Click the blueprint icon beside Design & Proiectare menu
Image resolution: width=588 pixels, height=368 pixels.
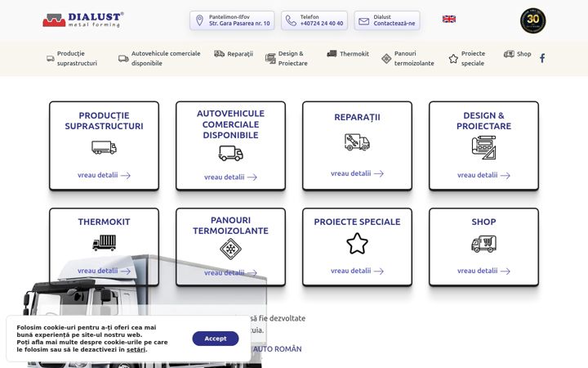click(270, 58)
